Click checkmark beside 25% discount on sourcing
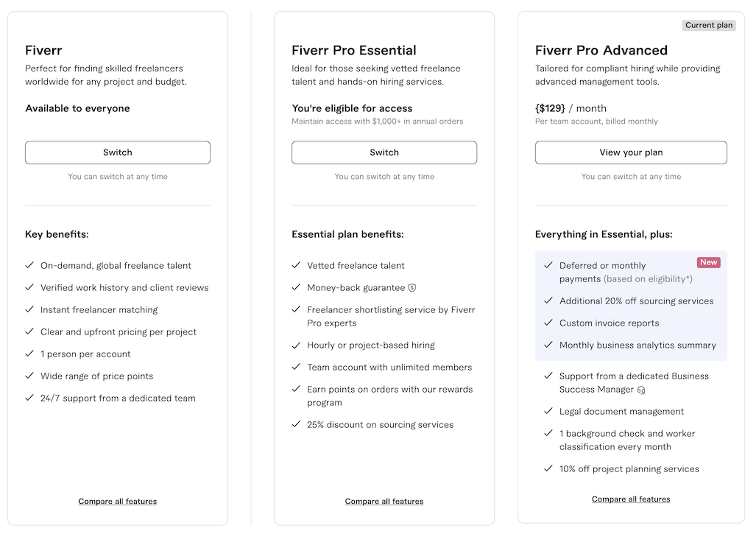Image resolution: width=756 pixels, height=534 pixels. click(296, 424)
